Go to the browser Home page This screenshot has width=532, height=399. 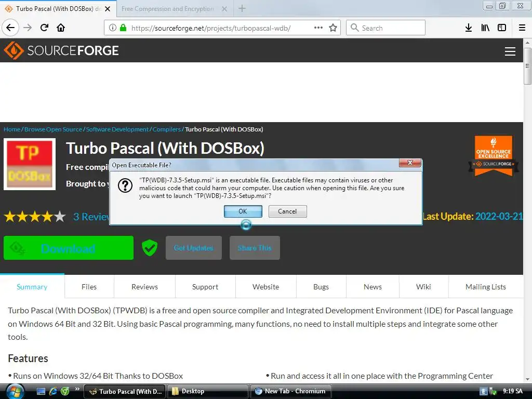pyautogui.click(x=61, y=28)
